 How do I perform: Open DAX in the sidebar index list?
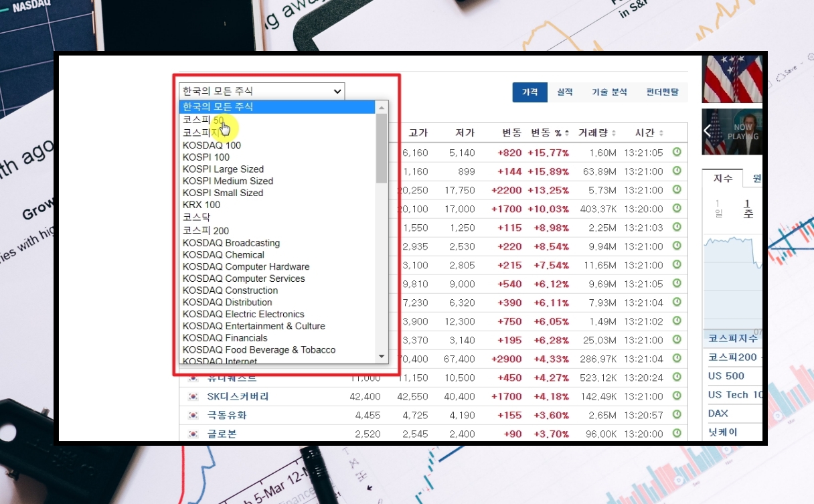(x=718, y=414)
